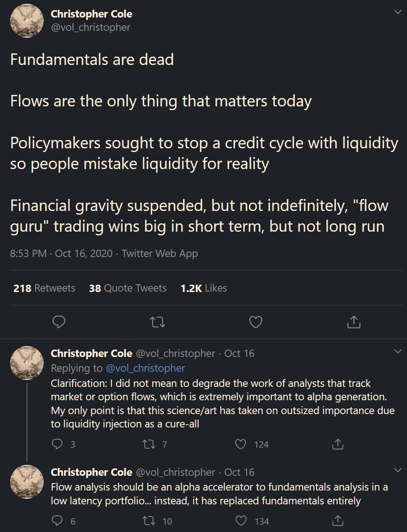Expand options for the Clarification reply
This screenshot has height=532, width=407.
point(397,351)
